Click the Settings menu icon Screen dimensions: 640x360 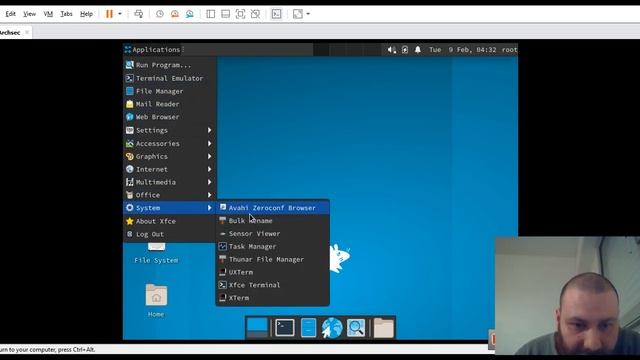(130, 130)
